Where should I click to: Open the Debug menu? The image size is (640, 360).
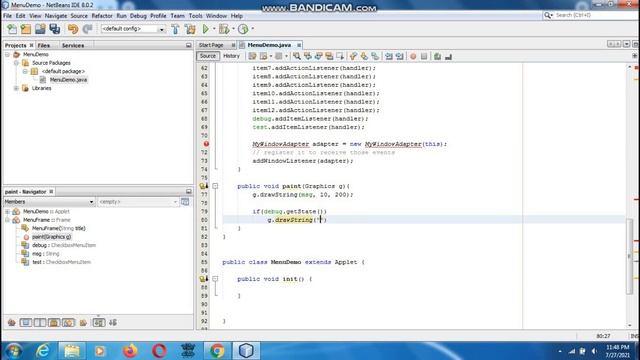(138, 16)
